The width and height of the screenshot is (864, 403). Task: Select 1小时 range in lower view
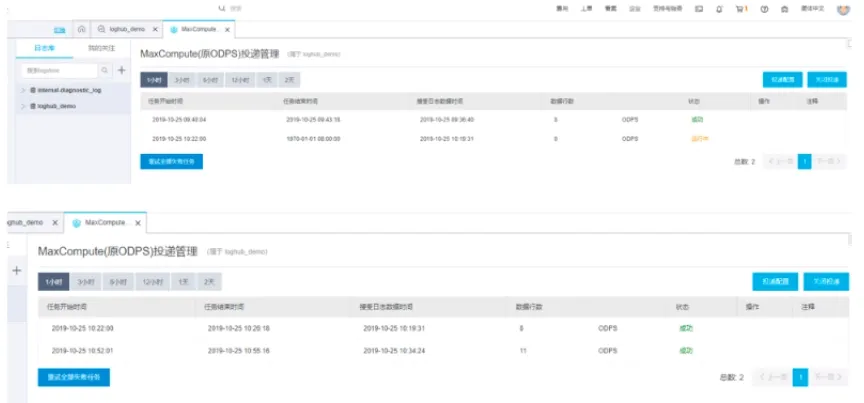[x=53, y=282]
